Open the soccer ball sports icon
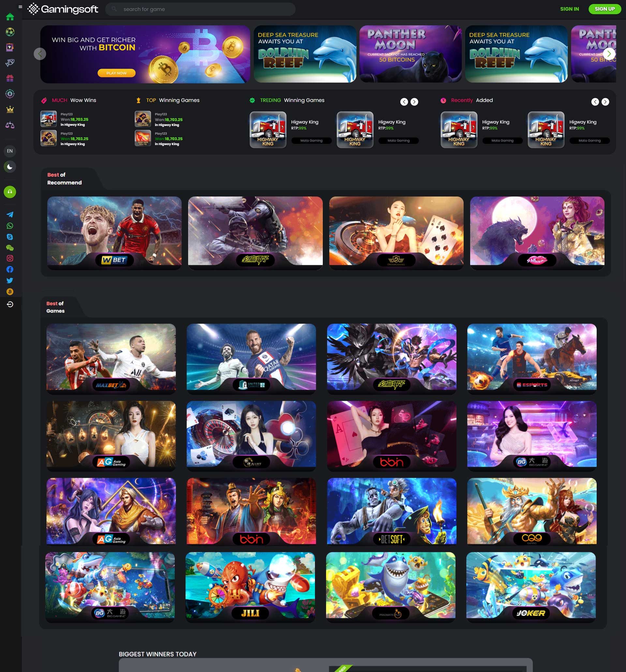This screenshot has width=626, height=672. point(10,32)
